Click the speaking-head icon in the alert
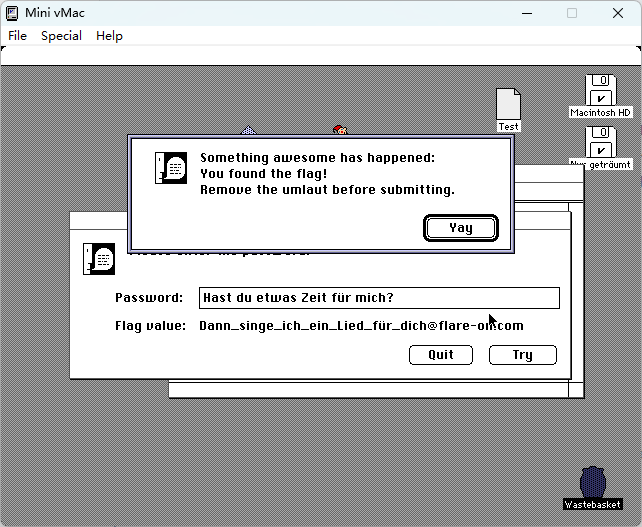Viewport: 642px width, 527px height. point(171,168)
